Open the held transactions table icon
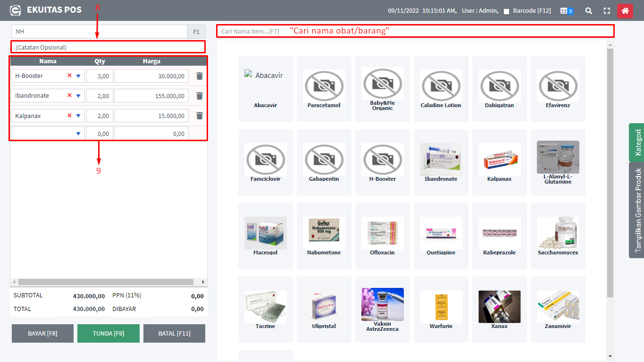 566,10
